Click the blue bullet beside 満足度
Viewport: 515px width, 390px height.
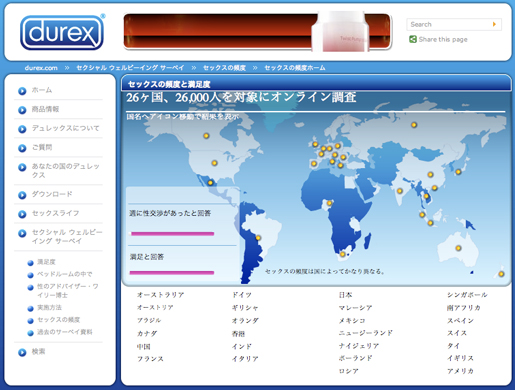(x=30, y=263)
